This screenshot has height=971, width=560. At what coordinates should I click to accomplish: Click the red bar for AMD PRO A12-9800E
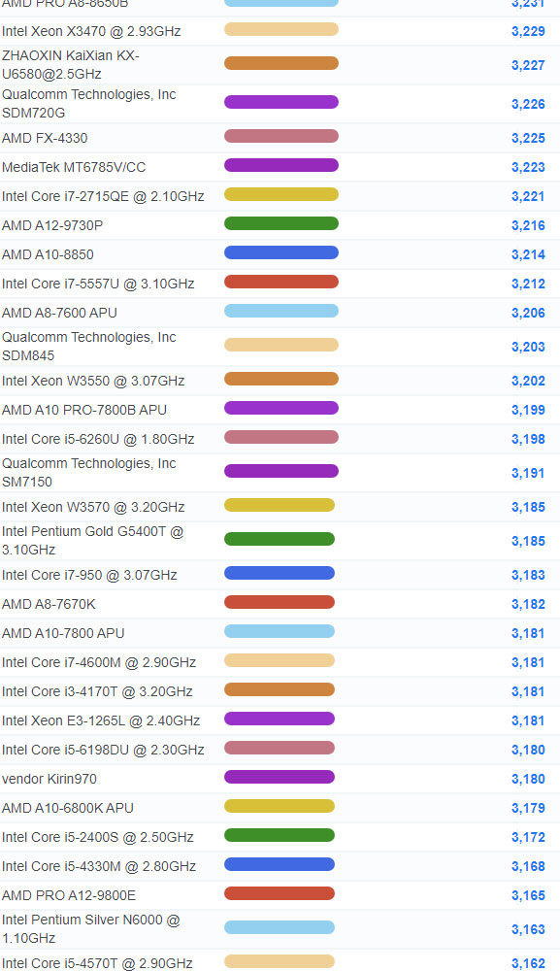[280, 893]
